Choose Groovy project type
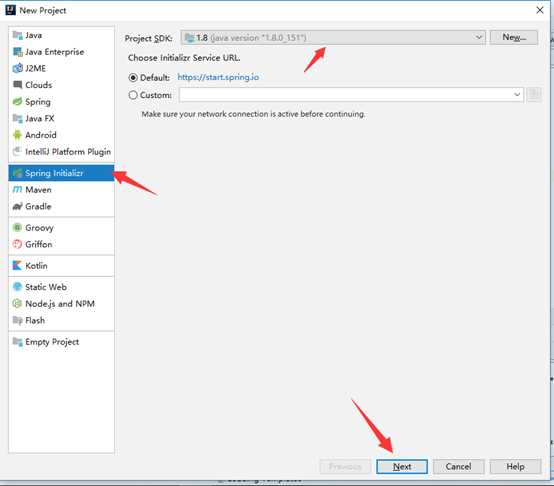This screenshot has height=486, width=554. (x=61, y=227)
